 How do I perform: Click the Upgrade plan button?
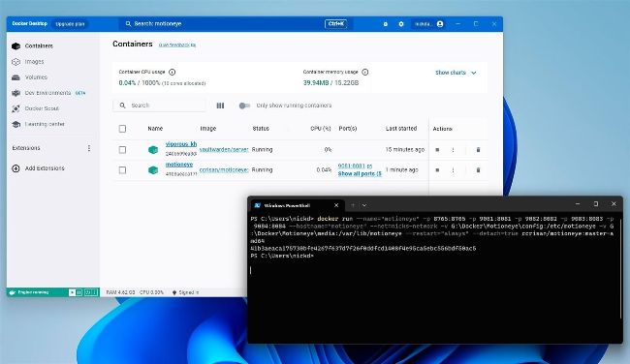click(x=70, y=24)
